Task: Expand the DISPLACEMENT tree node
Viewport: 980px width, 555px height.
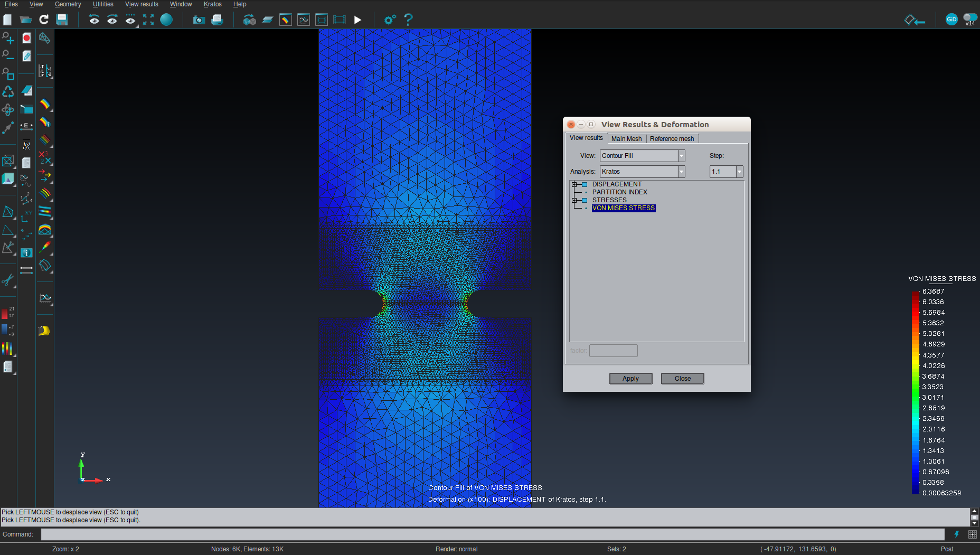Action: pos(574,184)
